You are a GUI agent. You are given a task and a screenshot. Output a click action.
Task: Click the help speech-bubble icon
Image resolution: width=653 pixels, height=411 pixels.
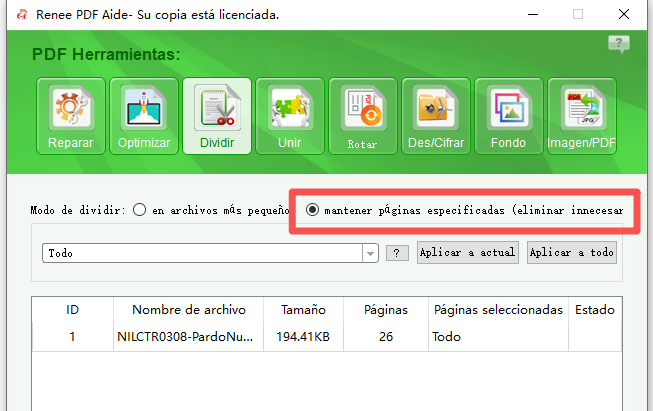click(619, 44)
